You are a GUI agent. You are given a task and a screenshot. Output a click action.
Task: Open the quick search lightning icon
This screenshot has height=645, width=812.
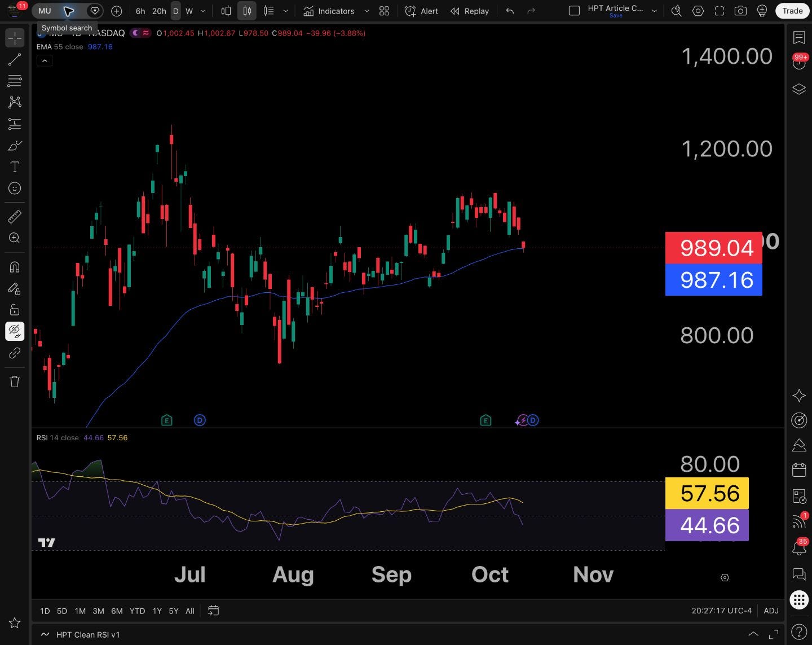(677, 11)
